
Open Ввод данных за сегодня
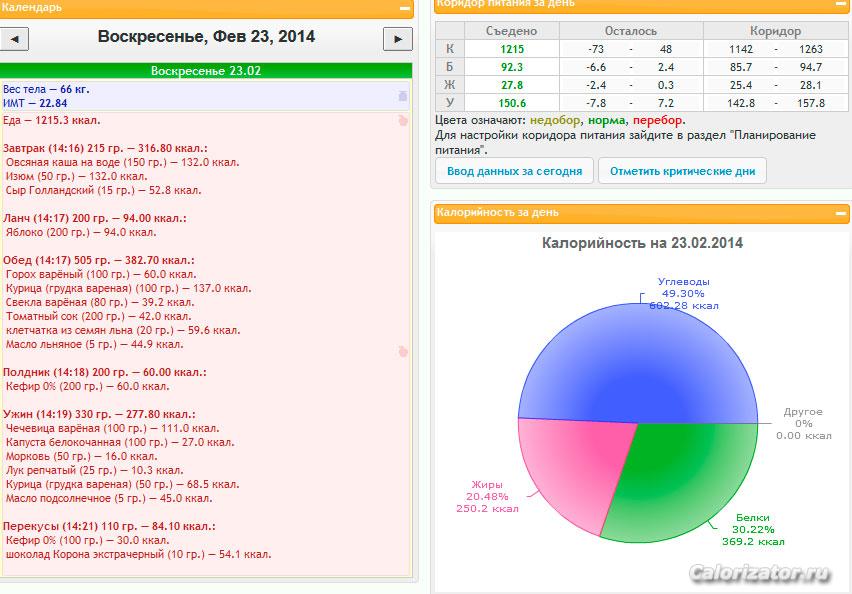click(514, 171)
